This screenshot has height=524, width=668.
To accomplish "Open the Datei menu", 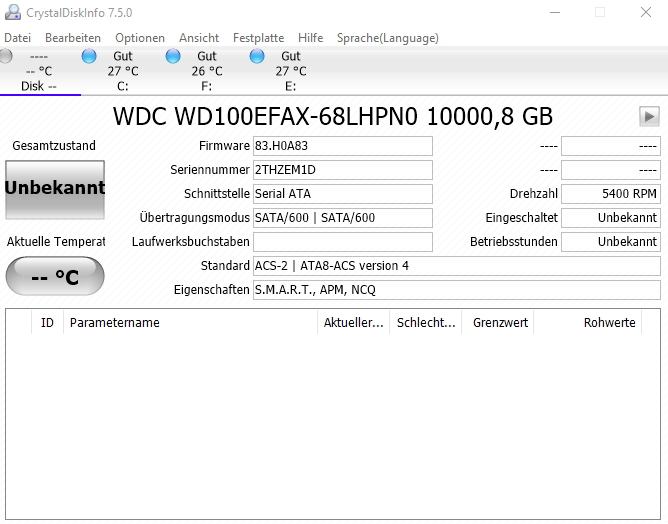I will click(17, 38).
